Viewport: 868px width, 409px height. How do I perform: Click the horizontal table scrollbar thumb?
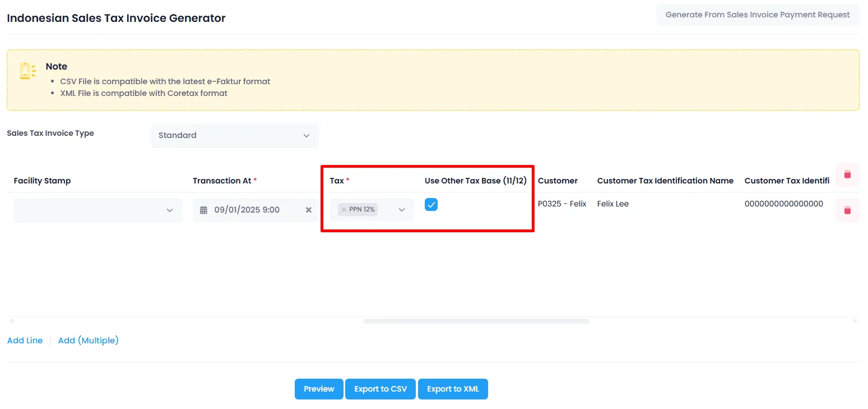[x=476, y=321]
